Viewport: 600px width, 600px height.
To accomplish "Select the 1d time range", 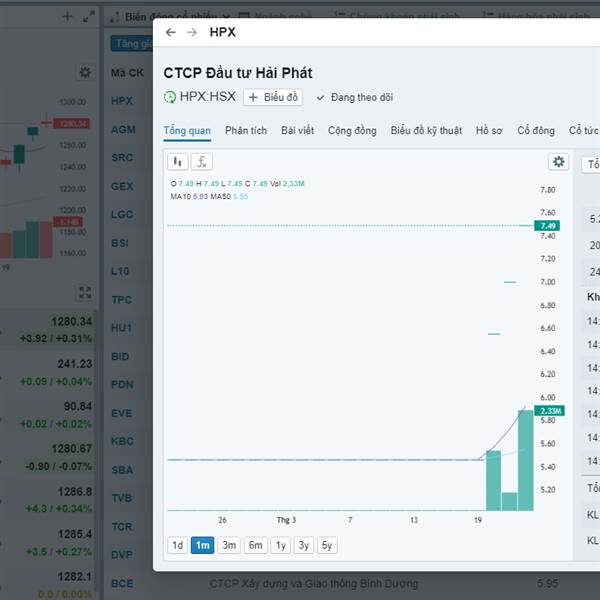I will (x=177, y=545).
